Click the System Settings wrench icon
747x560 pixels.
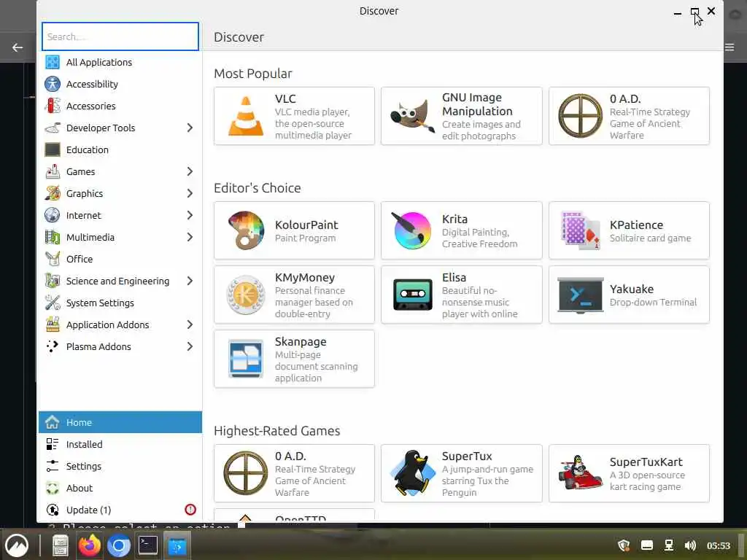click(x=53, y=303)
